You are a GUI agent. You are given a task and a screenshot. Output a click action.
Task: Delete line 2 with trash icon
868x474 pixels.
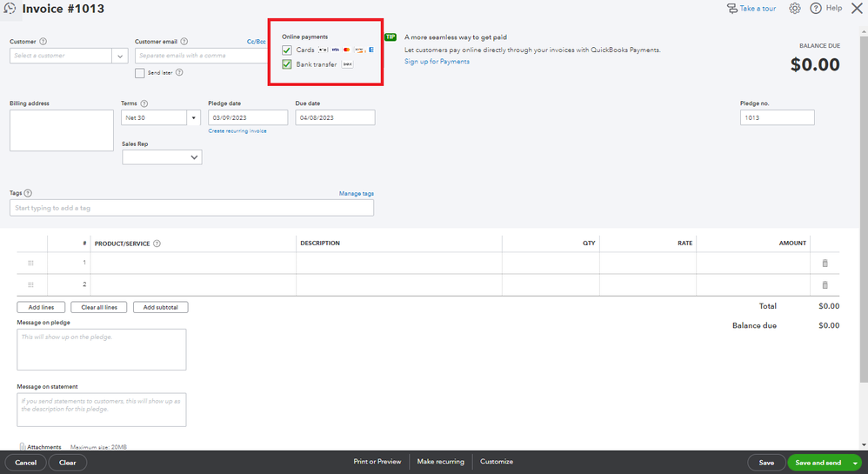[x=825, y=284]
